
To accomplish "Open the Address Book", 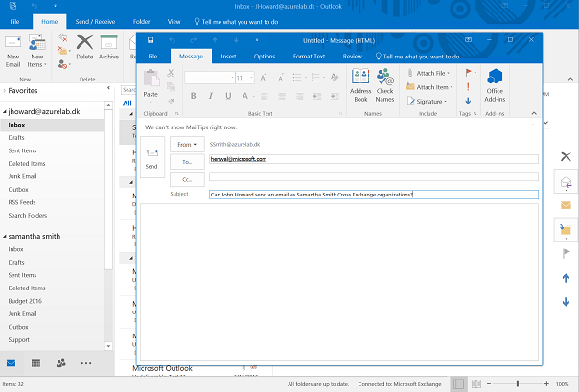I will [x=360, y=85].
